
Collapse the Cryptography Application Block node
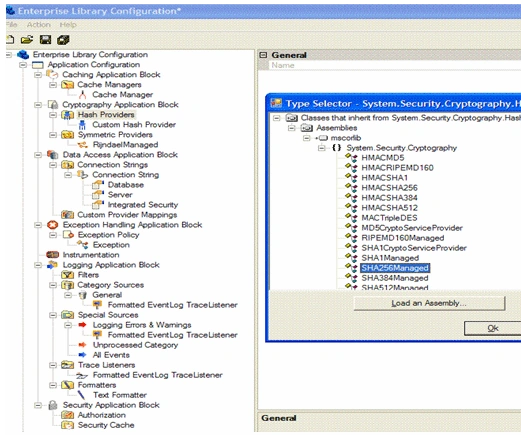(38, 105)
